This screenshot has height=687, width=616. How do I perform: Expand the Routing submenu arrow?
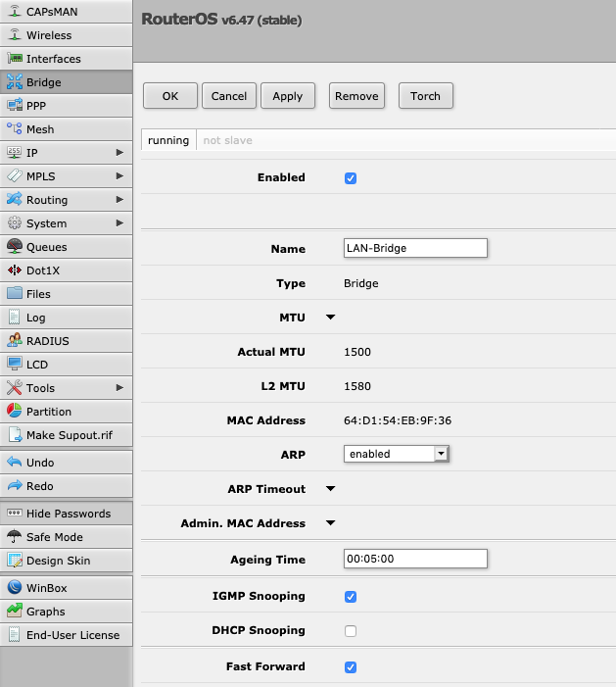(119, 199)
